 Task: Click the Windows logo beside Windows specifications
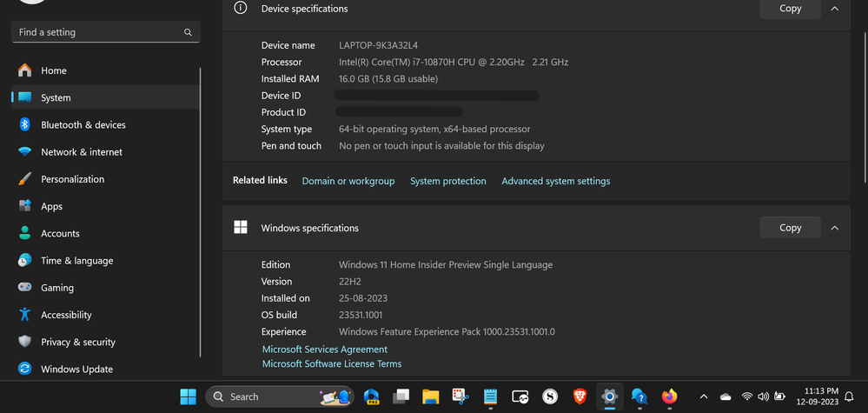241,227
